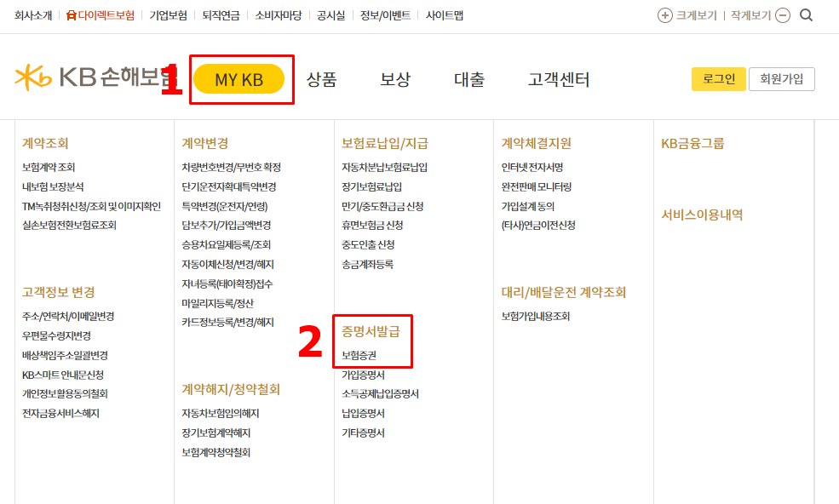Viewport: 839px width, 504px height.
Task: Open 기업보험 top link
Action: 169,15
